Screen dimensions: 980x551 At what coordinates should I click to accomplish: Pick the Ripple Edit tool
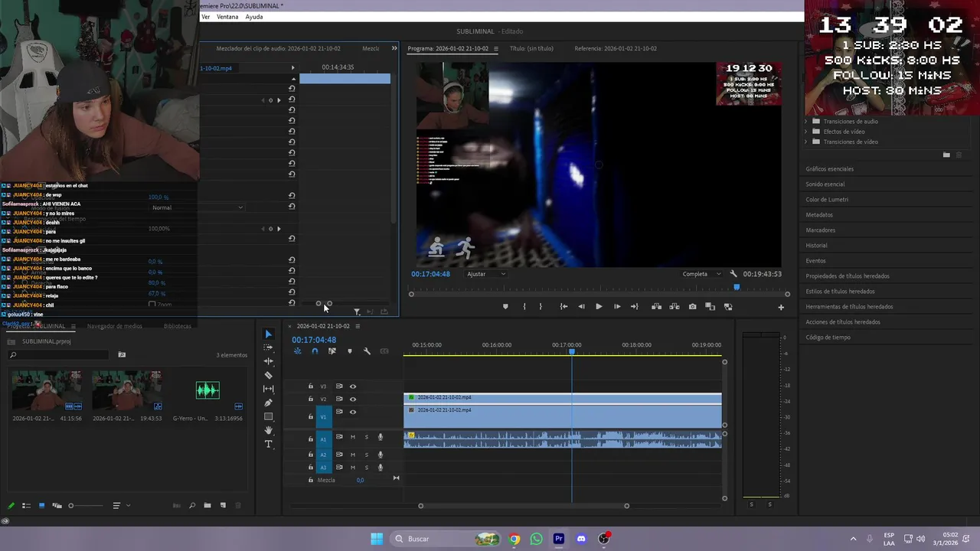pyautogui.click(x=268, y=361)
